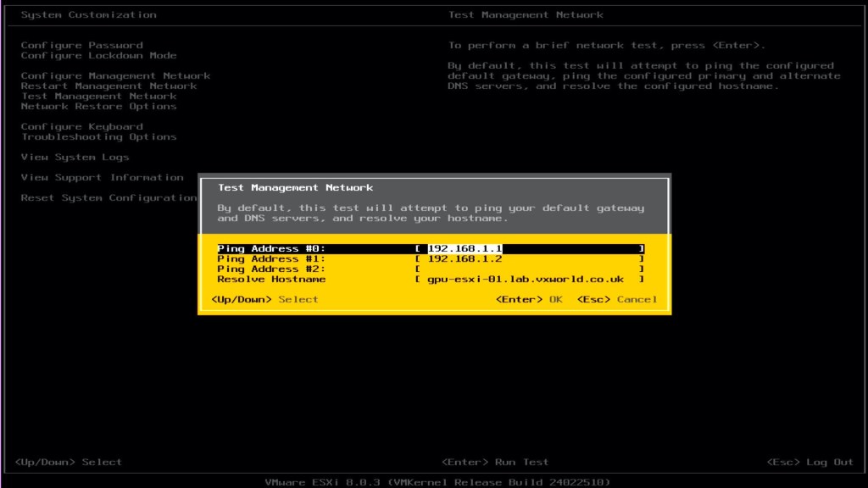Choose Configure Management Network menu entry
Image resolution: width=868 pixels, height=488 pixels.
tap(115, 75)
